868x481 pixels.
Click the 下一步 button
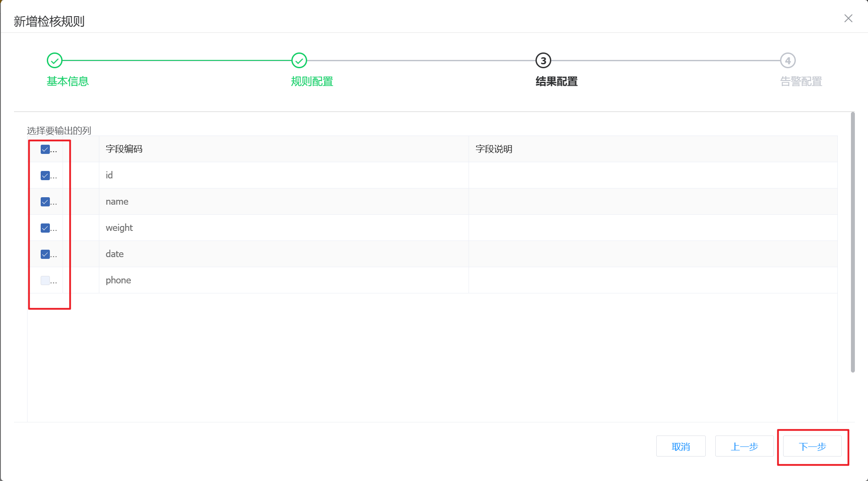point(812,446)
